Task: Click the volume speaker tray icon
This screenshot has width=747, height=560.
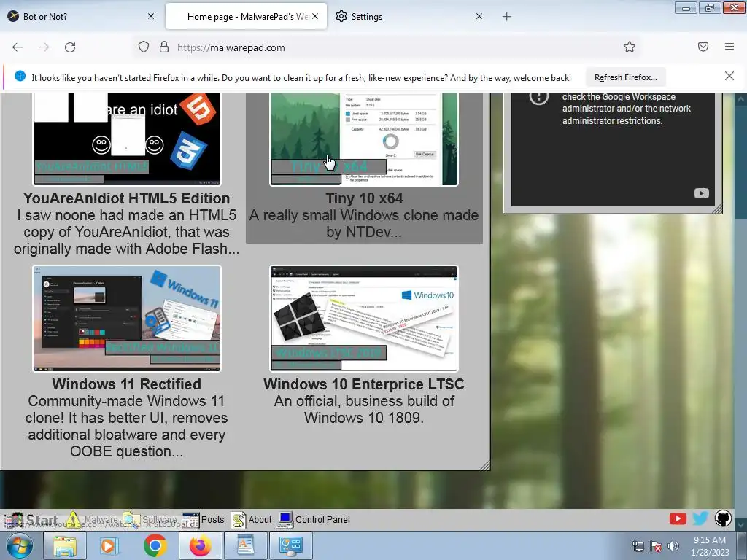Action: pos(673,546)
